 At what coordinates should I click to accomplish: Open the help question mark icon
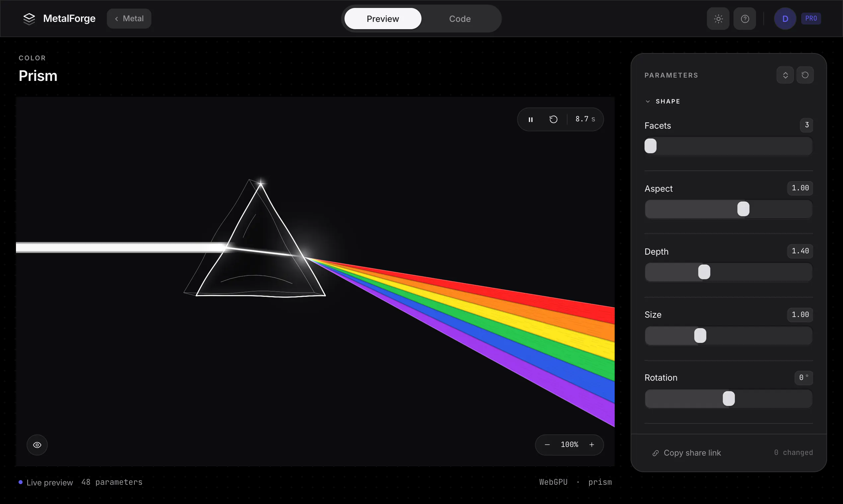(745, 19)
